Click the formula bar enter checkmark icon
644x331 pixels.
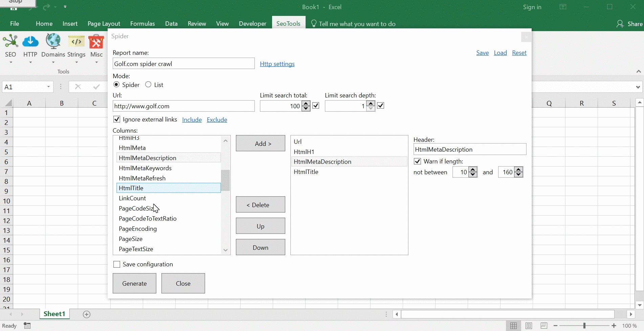tap(96, 87)
